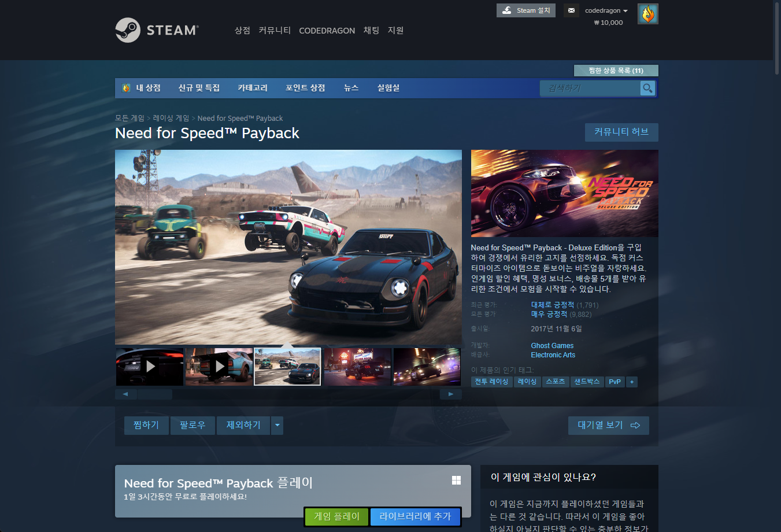Image resolution: width=781 pixels, height=532 pixels.
Task: Click the release date 2017년 11월 6일
Action: click(556, 328)
